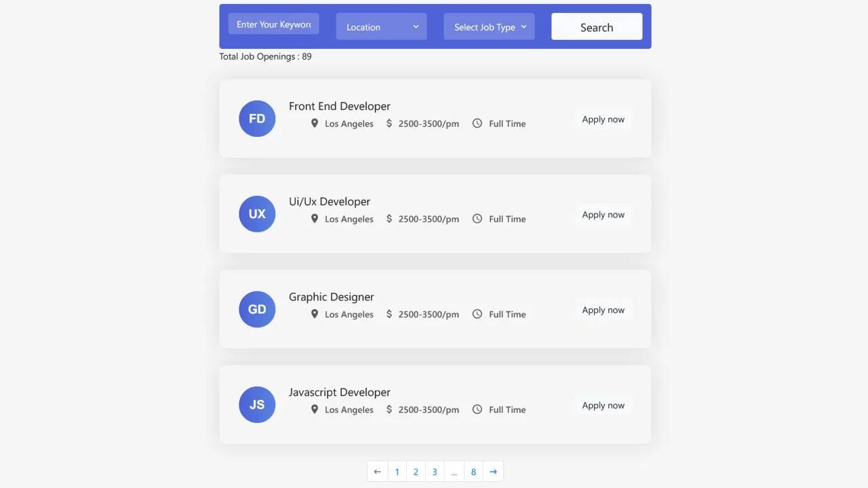Jump to the last page, page 8
The width and height of the screenshot is (868, 488).
tap(473, 471)
